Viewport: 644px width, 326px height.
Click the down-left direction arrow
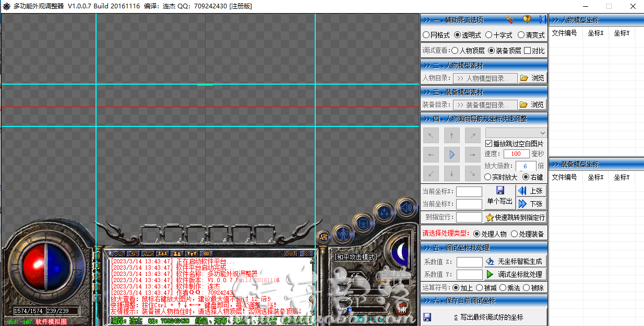[x=431, y=173]
